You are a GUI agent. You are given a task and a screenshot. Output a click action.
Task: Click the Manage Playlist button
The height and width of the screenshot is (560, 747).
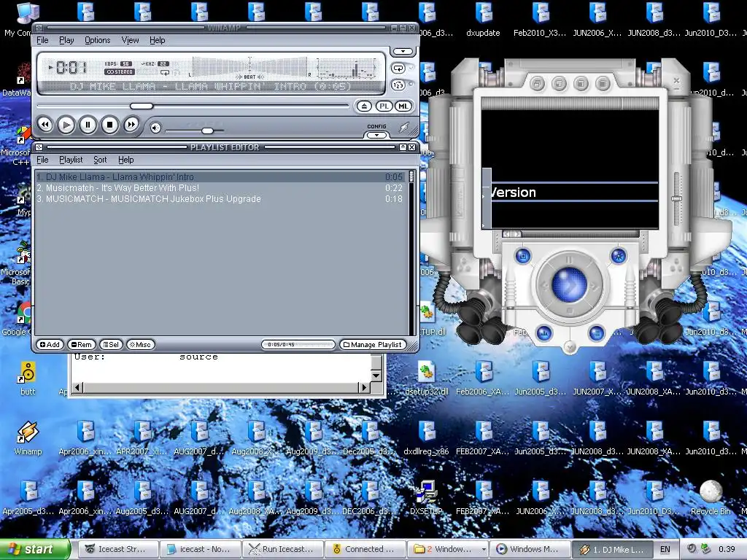[373, 345]
